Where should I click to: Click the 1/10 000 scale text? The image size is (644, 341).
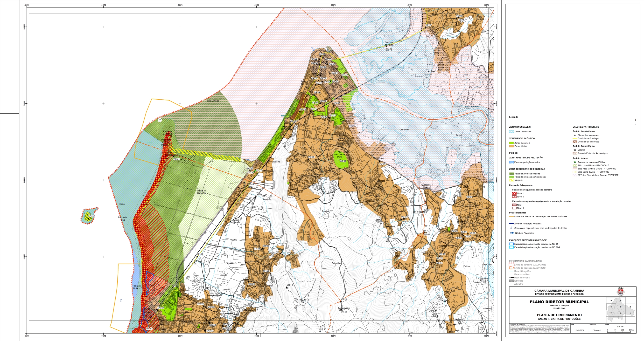[x=620, y=327]
